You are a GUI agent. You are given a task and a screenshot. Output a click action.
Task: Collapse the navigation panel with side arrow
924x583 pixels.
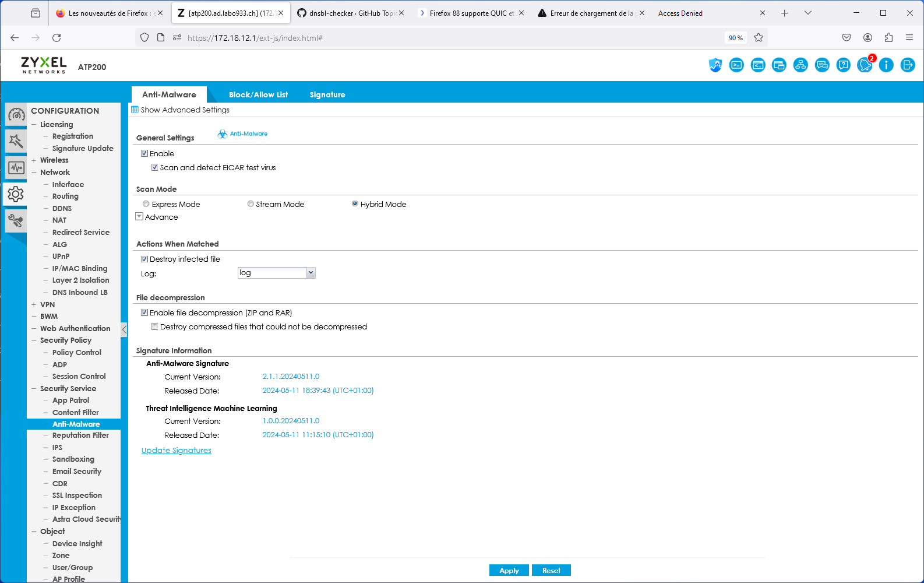124,329
